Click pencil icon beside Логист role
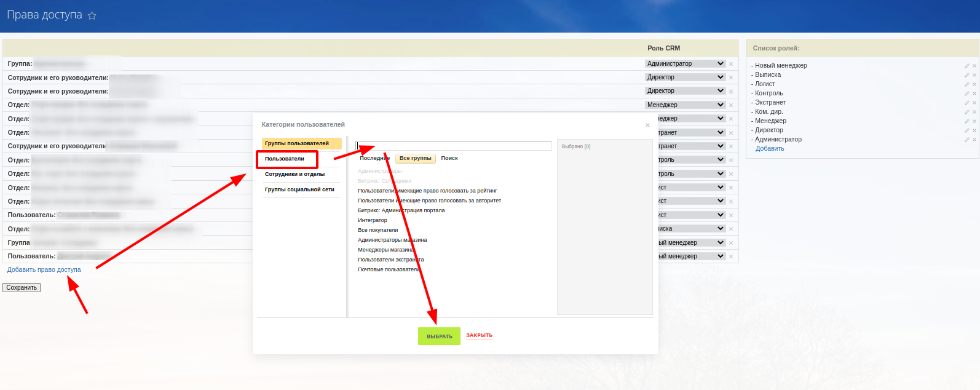Viewport: 980px width, 390px height. pyautogui.click(x=966, y=84)
